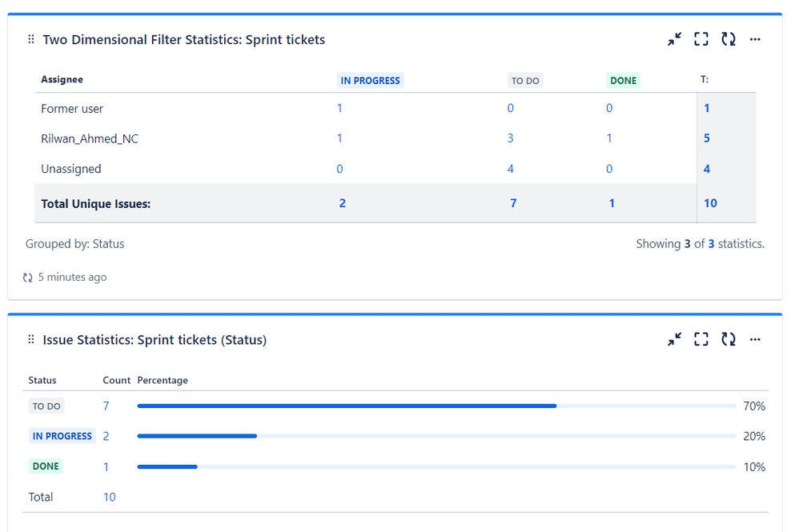Refresh the Two Dimensional Filter Statistics gadget

tap(729, 39)
